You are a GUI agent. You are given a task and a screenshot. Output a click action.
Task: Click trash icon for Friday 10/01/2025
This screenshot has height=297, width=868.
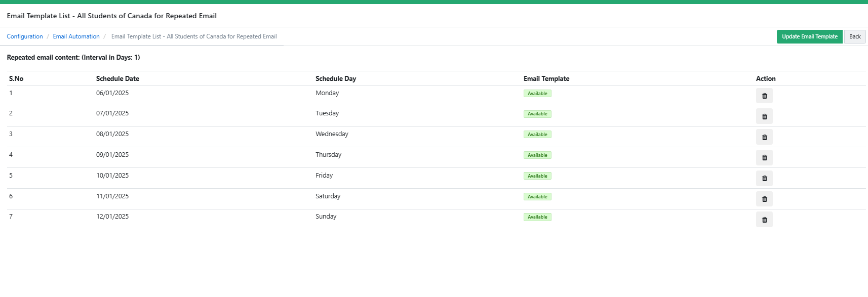pos(764,179)
